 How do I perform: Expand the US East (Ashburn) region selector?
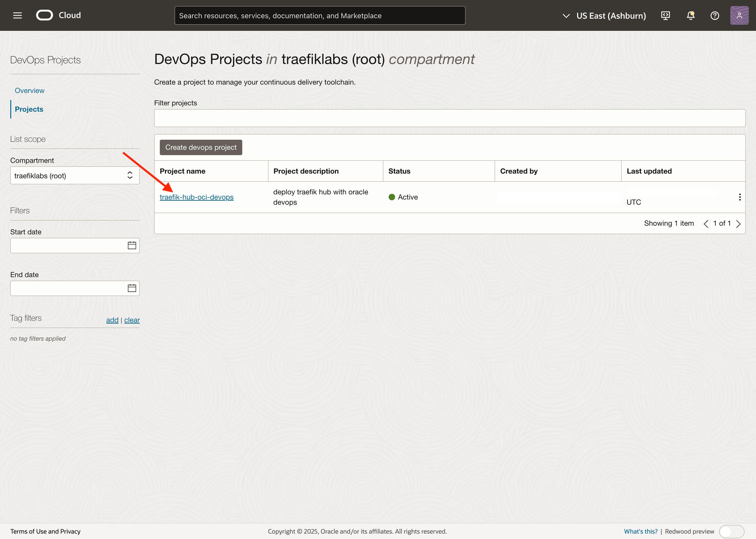click(604, 16)
